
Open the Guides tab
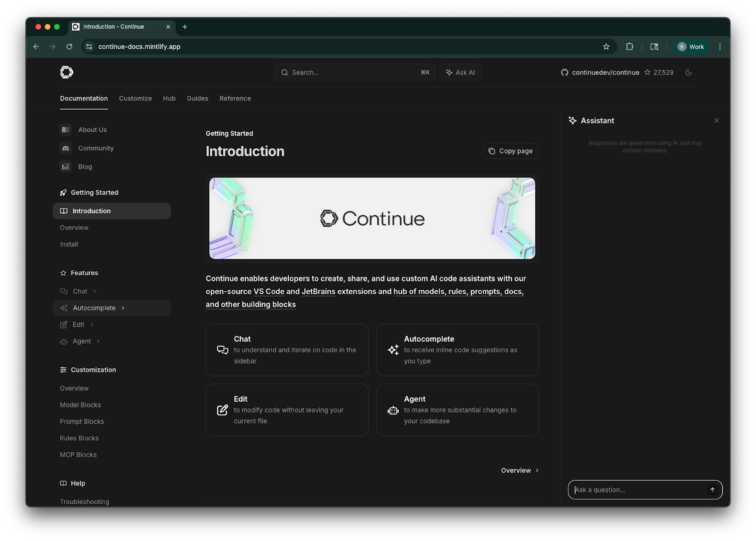(198, 98)
